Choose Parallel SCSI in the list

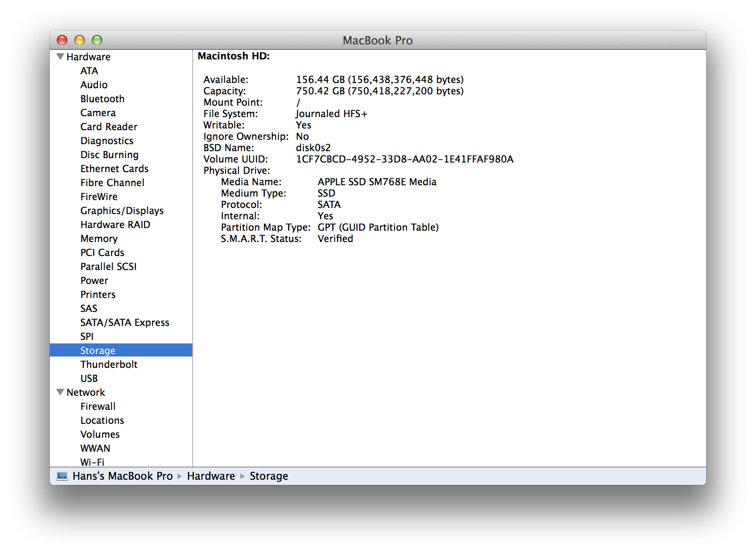pos(108,267)
